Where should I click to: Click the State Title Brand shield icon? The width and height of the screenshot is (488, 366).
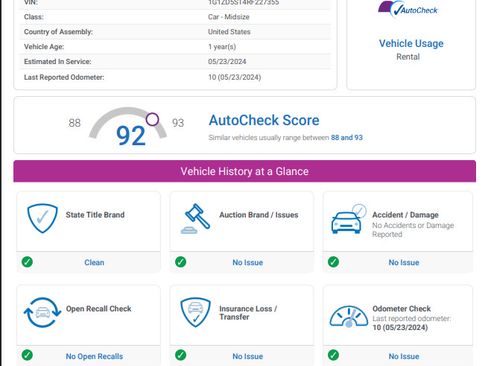coord(42,218)
